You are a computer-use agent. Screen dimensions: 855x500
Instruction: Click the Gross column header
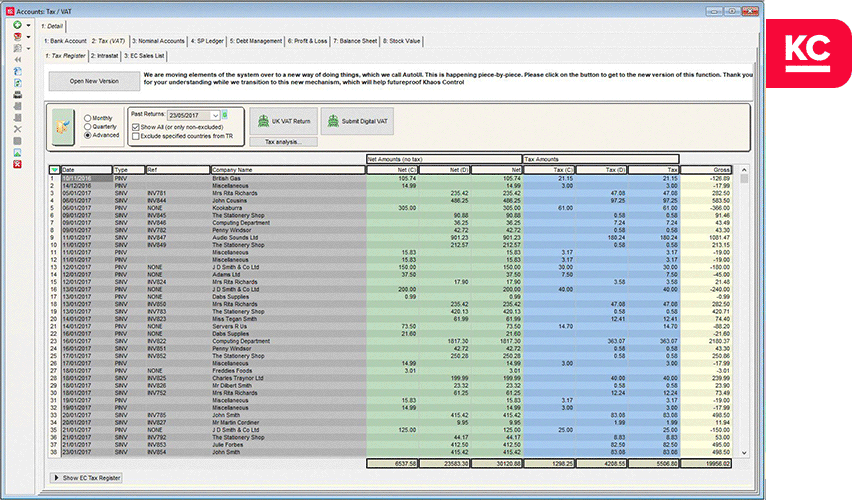click(706, 170)
